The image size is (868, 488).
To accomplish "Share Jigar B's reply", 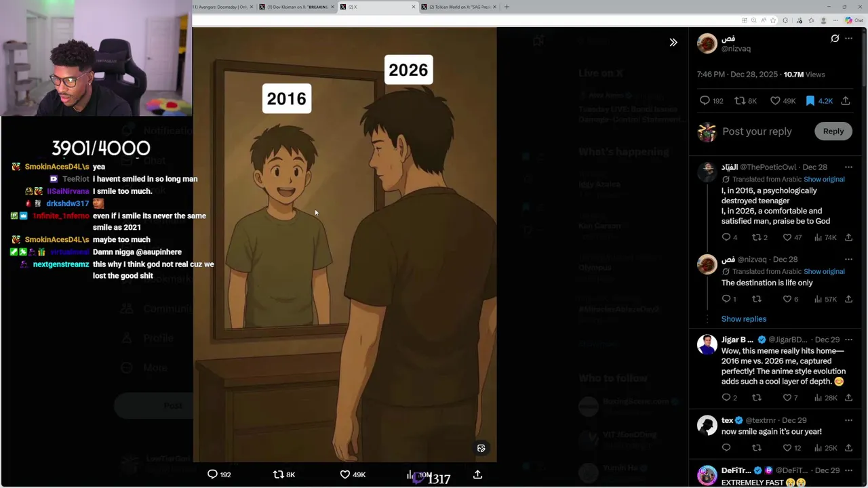I will [x=848, y=398].
